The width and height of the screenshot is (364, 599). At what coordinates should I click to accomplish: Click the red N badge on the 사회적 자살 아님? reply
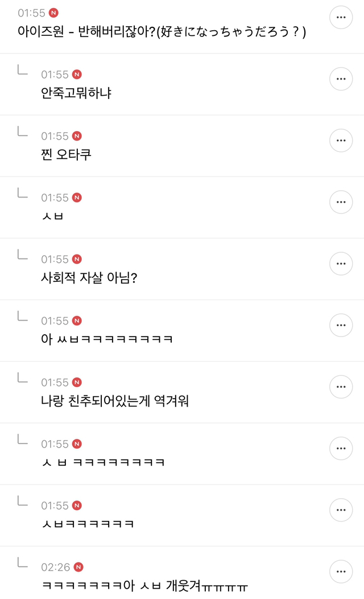coord(77,260)
